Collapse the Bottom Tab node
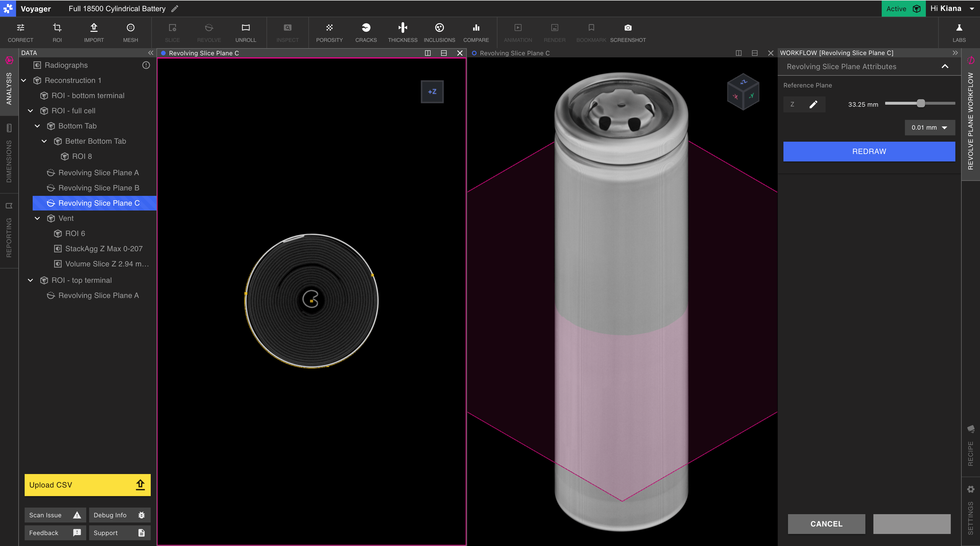The width and height of the screenshot is (980, 546). 37,126
